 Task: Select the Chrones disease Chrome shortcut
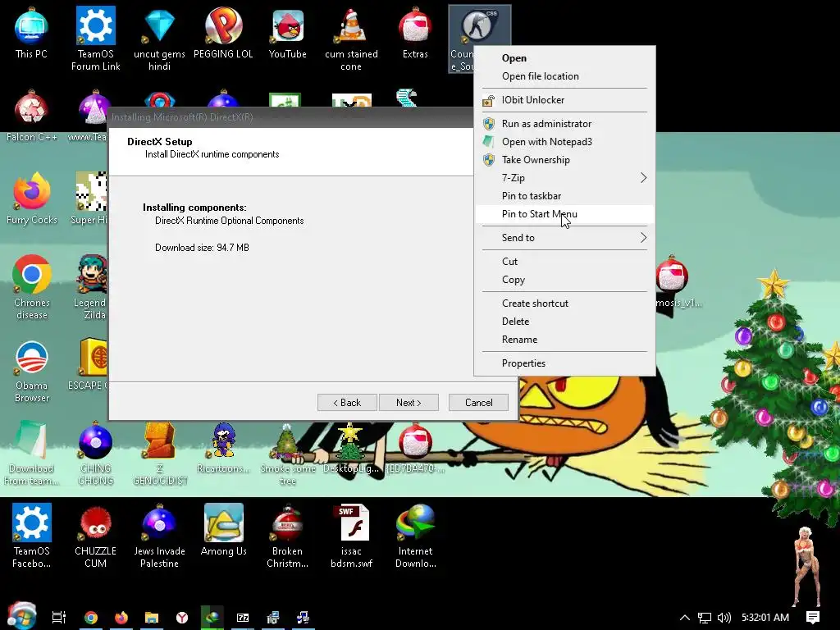pyautogui.click(x=32, y=287)
